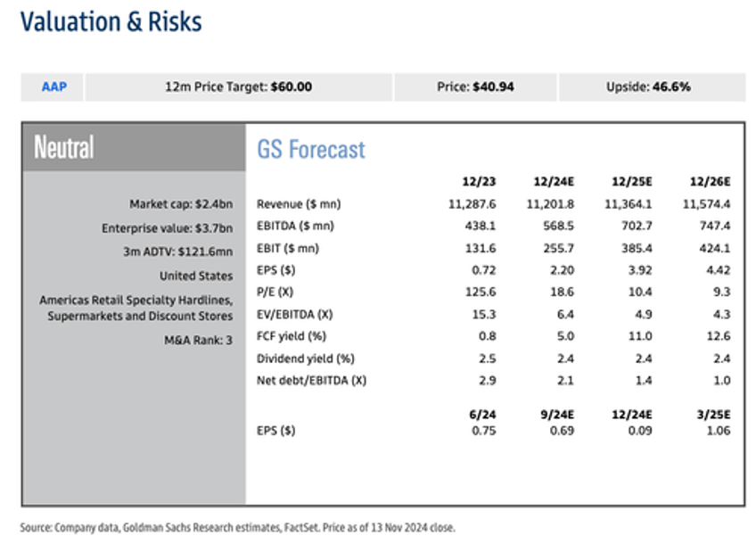756x544 pixels.
Task: Click EBIT value 385.4
Action: point(637,249)
